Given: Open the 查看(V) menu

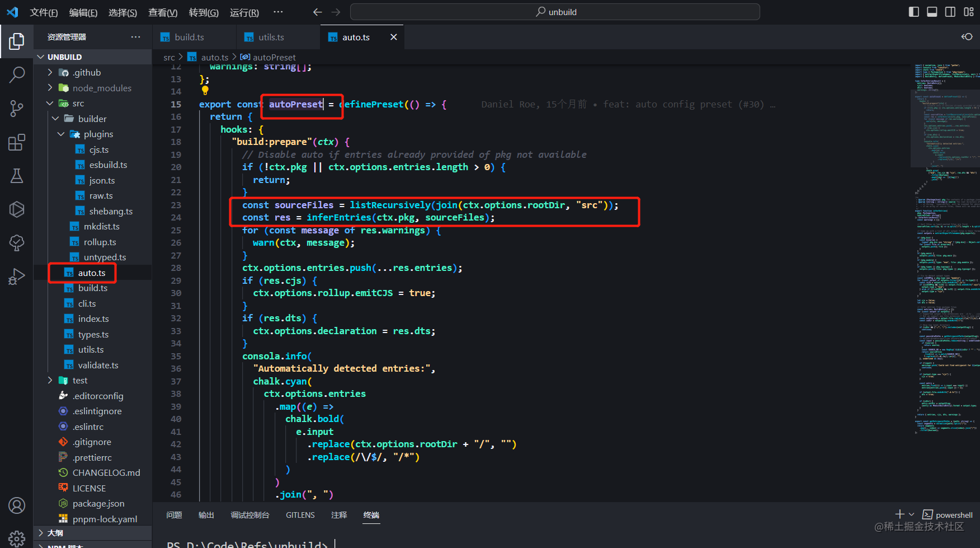Looking at the screenshot, I should pos(163,12).
